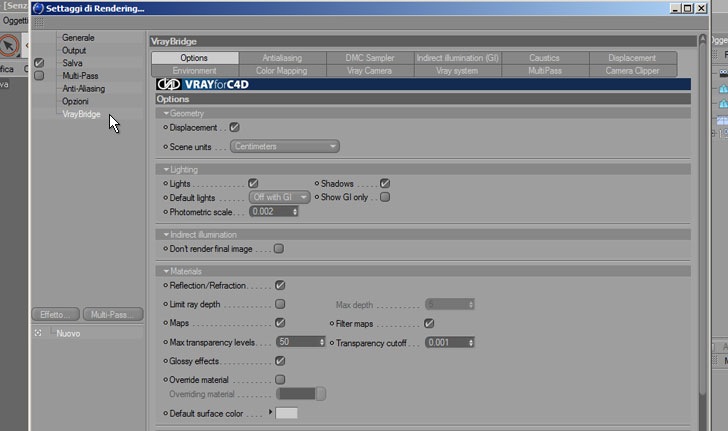Open the Displacement tab

click(x=632, y=58)
